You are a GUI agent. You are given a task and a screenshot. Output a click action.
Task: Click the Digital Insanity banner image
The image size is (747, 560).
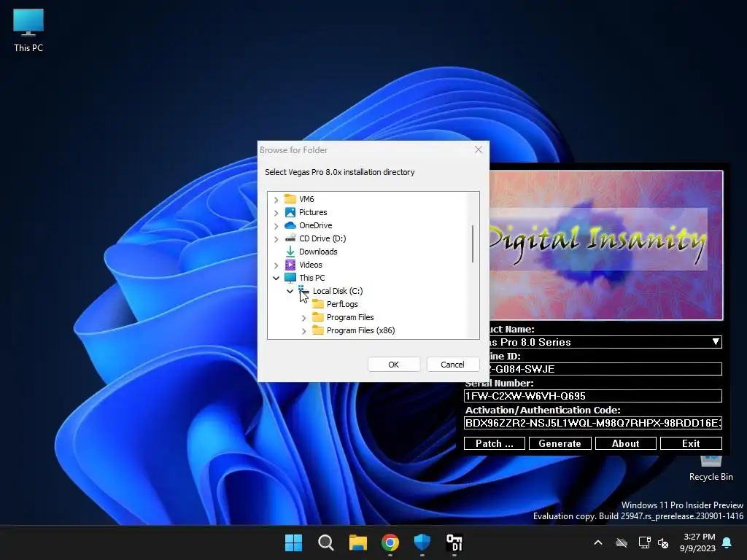[x=606, y=245]
